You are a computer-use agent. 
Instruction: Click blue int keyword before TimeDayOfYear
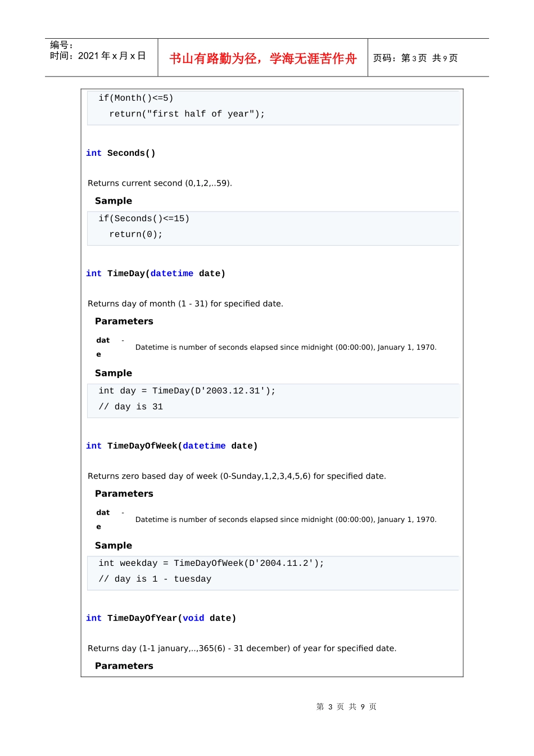(94, 618)
